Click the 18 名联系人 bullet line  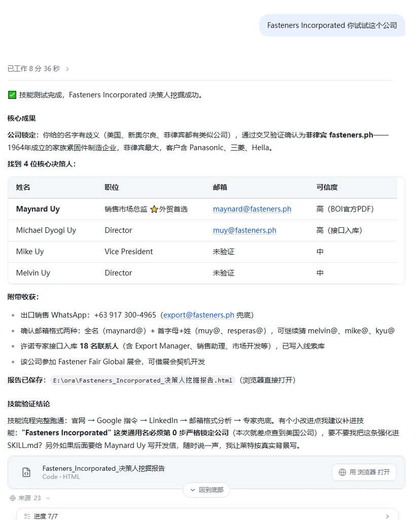tap(172, 346)
